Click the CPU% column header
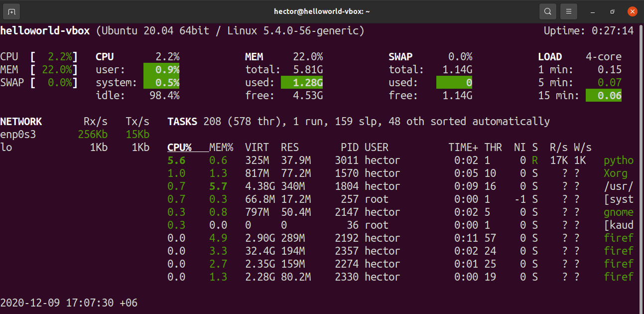This screenshot has width=644, height=314. tap(179, 148)
